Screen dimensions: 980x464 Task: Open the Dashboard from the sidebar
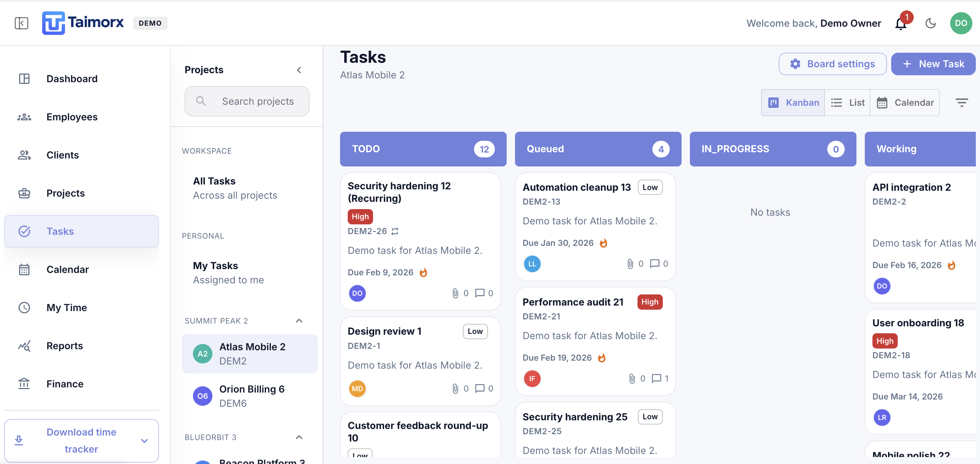[72, 79]
